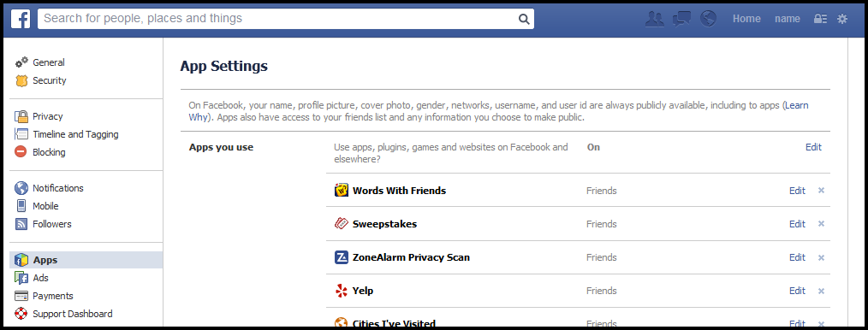
Task: Go to Home in top bar
Action: pos(746,19)
